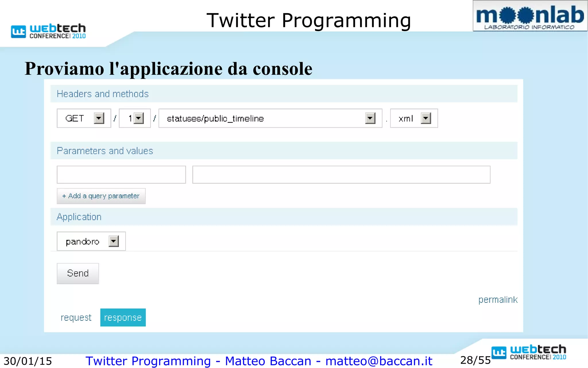Click the Application section header

[284, 217]
